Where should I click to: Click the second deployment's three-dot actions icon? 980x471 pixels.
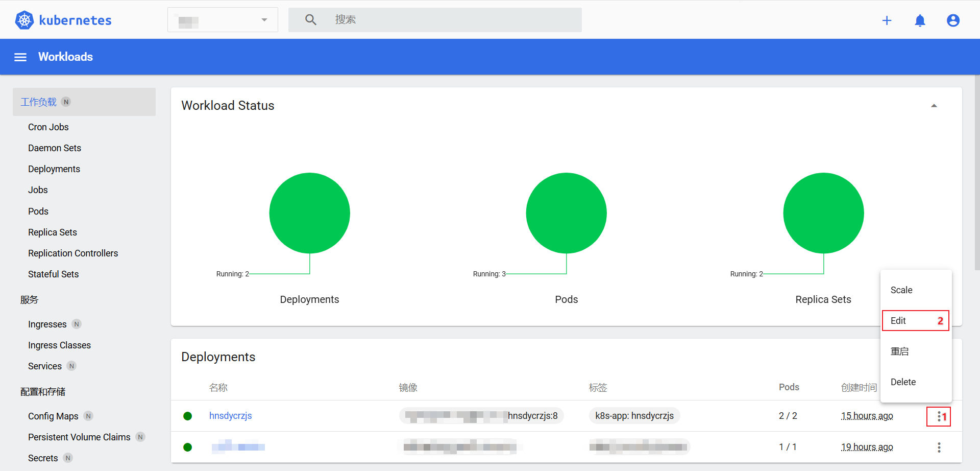(939, 448)
